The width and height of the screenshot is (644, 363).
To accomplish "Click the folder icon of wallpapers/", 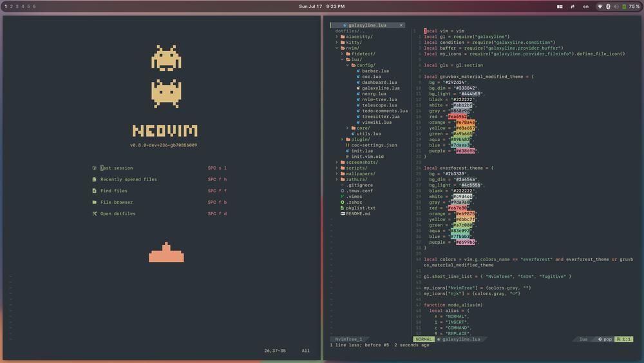I will [x=343, y=173].
